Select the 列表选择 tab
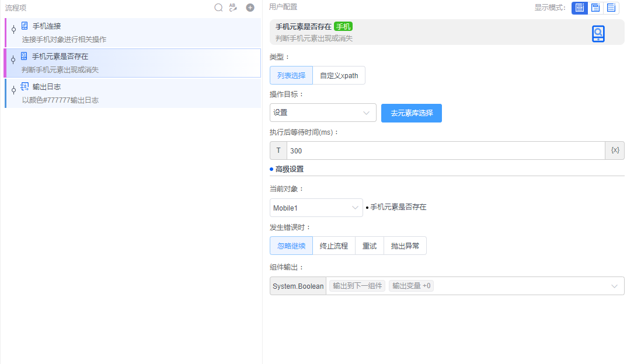 pos(291,75)
